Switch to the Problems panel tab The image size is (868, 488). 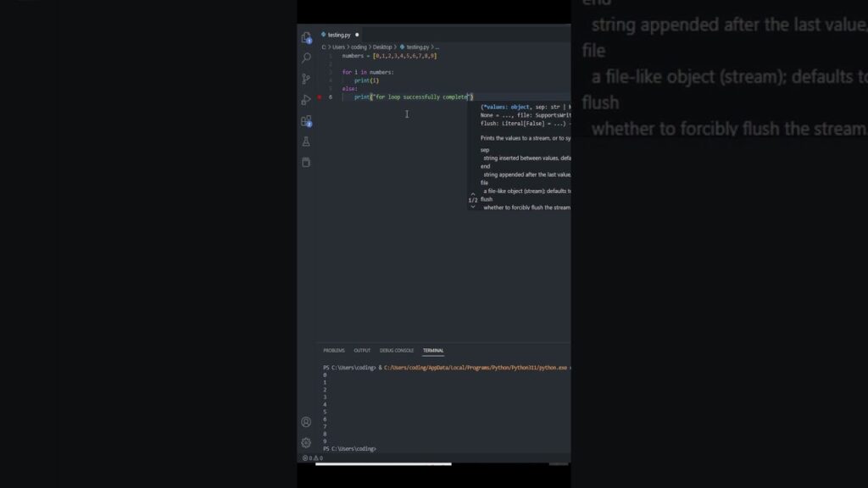coord(334,351)
